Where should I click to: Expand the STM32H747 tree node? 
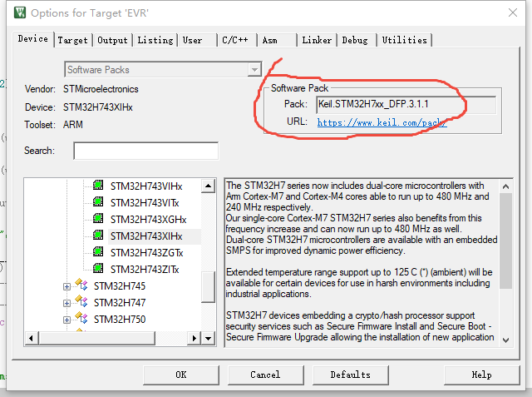(66, 303)
